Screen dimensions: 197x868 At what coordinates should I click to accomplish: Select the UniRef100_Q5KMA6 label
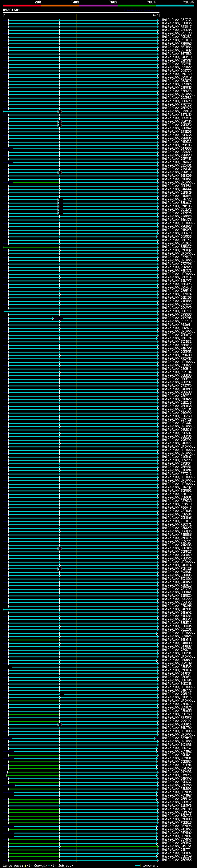pyautogui.click(x=177, y=518)
